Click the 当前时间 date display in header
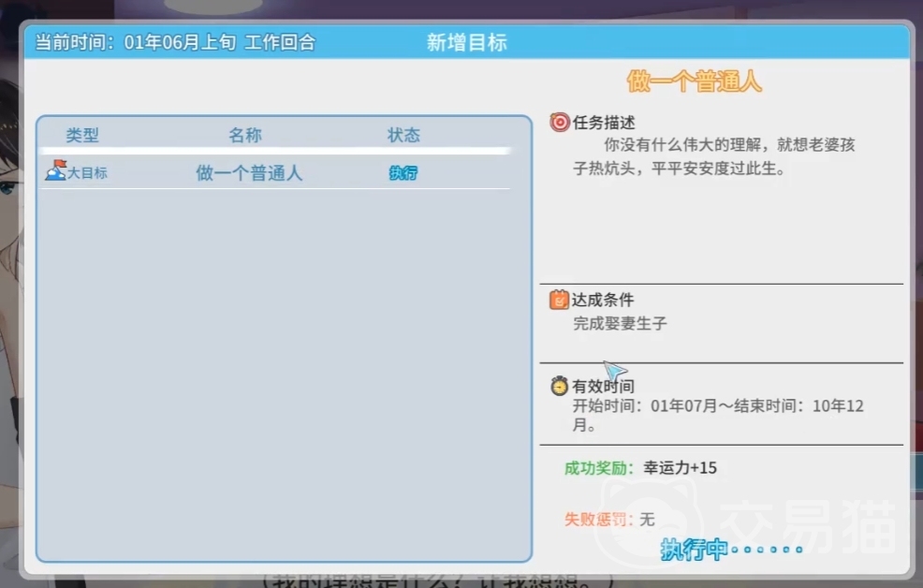This screenshot has height=588, width=923. pos(175,43)
